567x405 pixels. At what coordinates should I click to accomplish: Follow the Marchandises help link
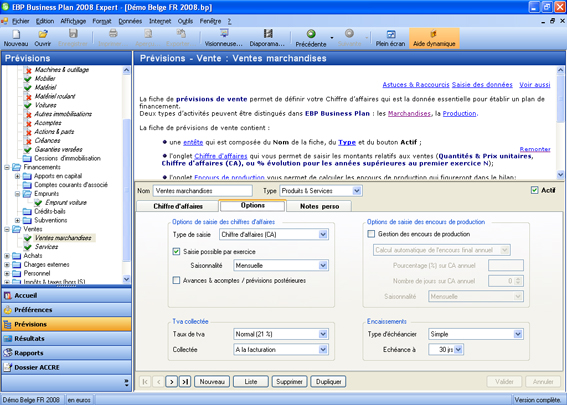[409, 114]
